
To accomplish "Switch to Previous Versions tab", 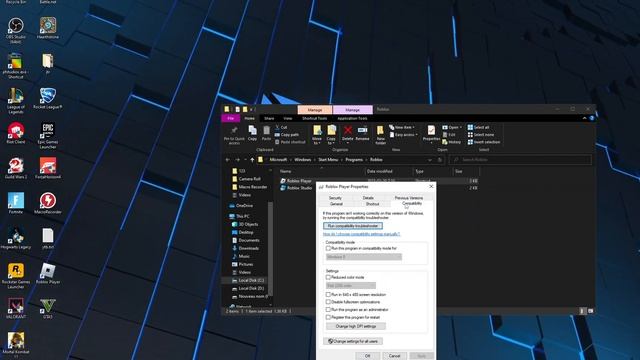I will coord(409,198).
